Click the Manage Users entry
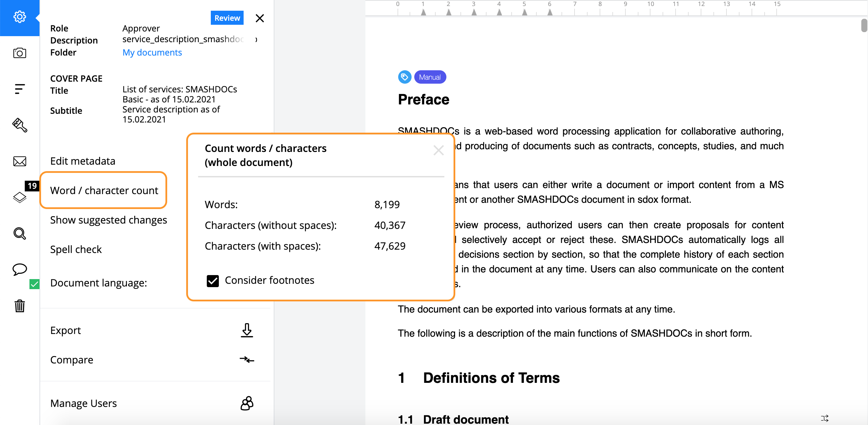868x425 pixels. click(83, 403)
